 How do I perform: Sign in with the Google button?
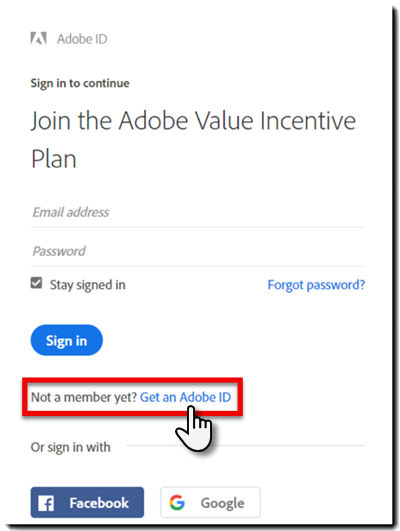(210, 503)
